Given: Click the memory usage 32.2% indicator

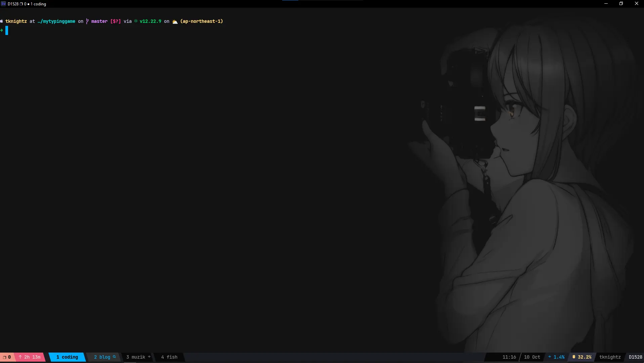Looking at the screenshot, I should tap(582, 357).
